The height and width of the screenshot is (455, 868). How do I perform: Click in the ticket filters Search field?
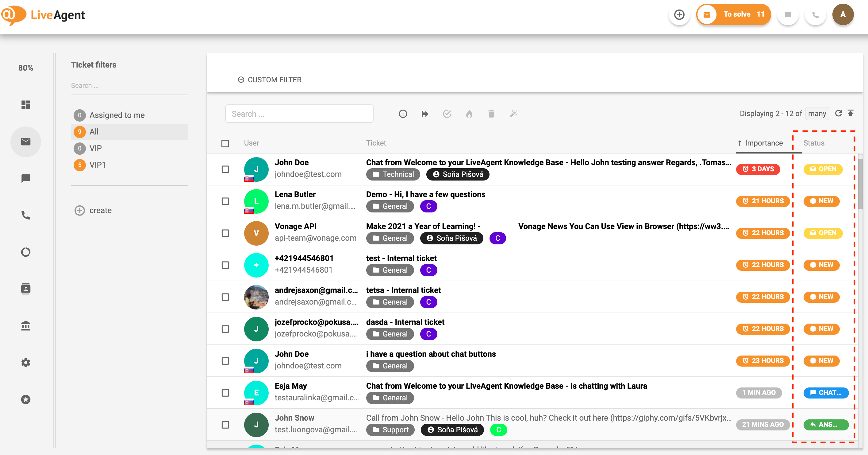pyautogui.click(x=129, y=86)
